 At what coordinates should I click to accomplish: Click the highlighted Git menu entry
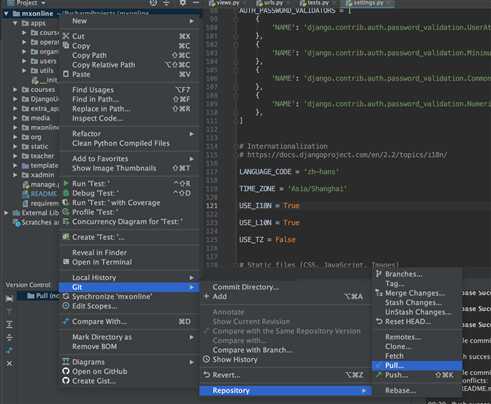(129, 287)
